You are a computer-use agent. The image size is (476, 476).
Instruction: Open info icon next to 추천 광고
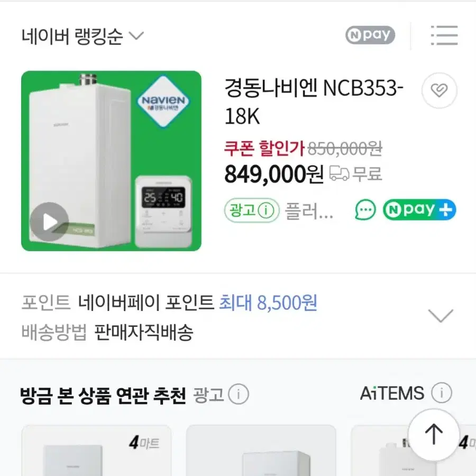(x=239, y=394)
